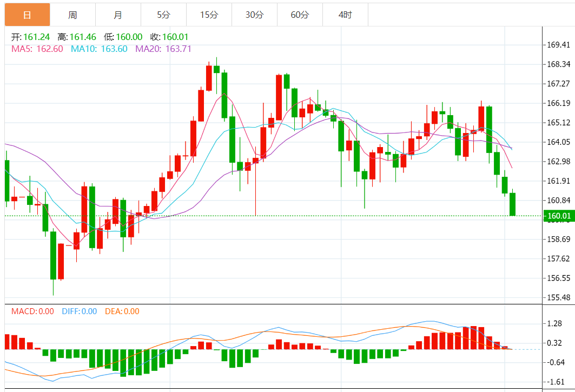Image resolution: width=575 pixels, height=392 pixels.
Task: Open the 5分 timeframe tab
Action: [x=163, y=15]
